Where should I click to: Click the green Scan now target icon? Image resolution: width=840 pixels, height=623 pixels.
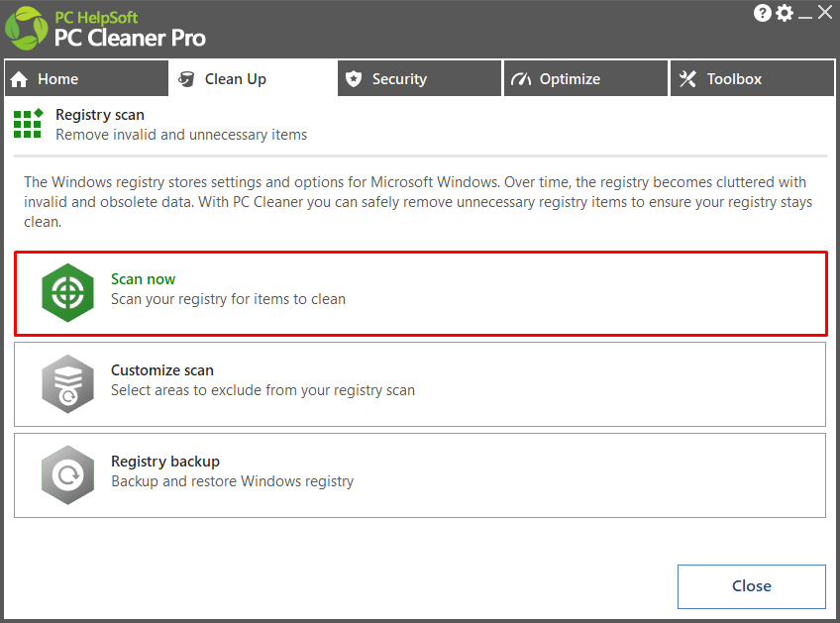pyautogui.click(x=68, y=292)
